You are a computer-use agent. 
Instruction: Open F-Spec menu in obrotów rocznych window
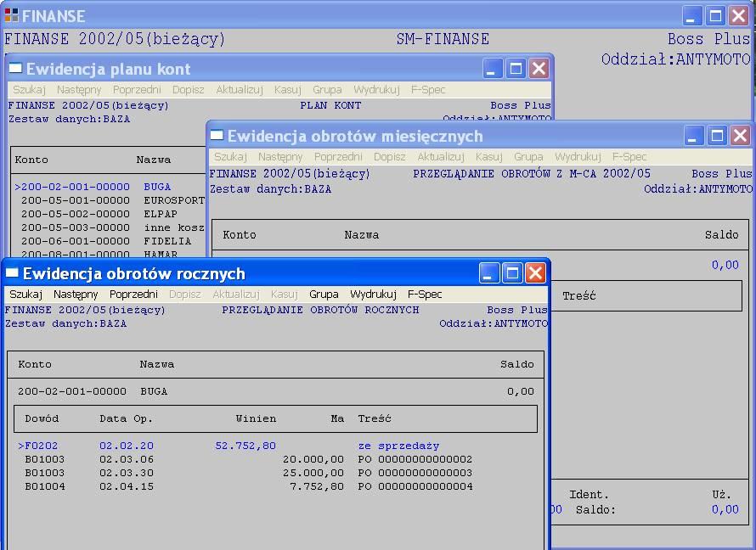tap(425, 295)
